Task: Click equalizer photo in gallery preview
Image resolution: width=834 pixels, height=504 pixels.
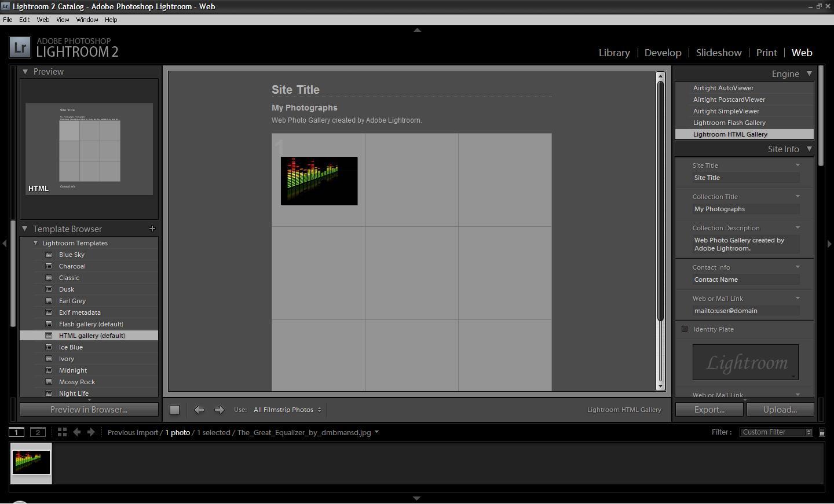Action: [x=319, y=181]
